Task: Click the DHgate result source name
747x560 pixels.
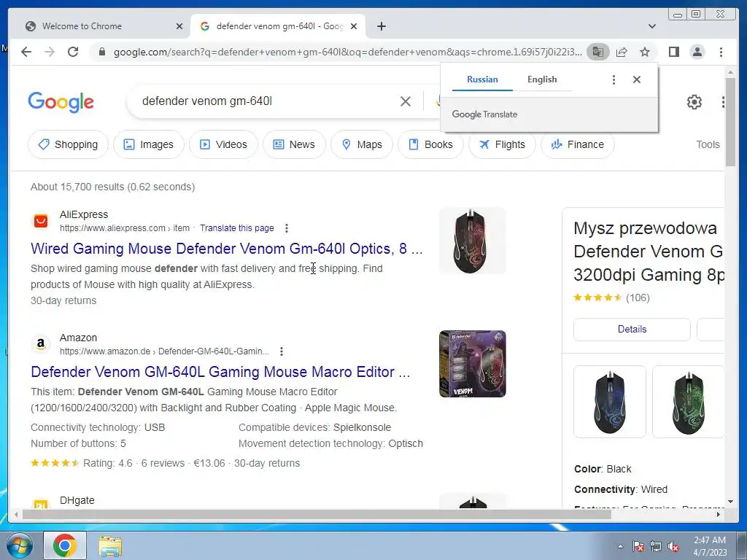Action: tap(77, 500)
